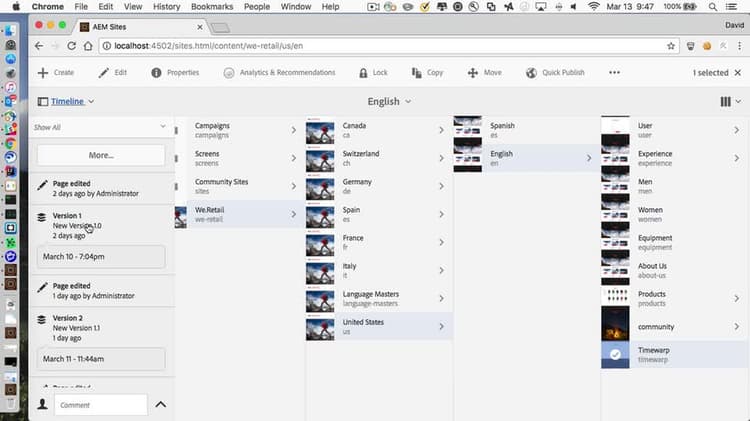Viewport: 750px width, 421px height.
Task: Select the About Us page row
Action: [x=673, y=270]
